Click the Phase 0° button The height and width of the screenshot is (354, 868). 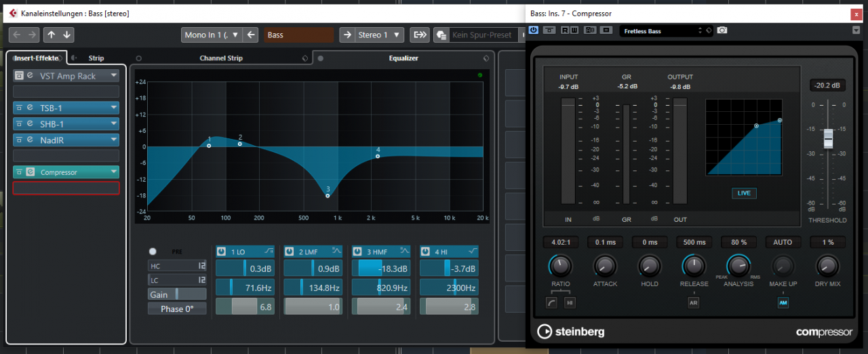(177, 309)
